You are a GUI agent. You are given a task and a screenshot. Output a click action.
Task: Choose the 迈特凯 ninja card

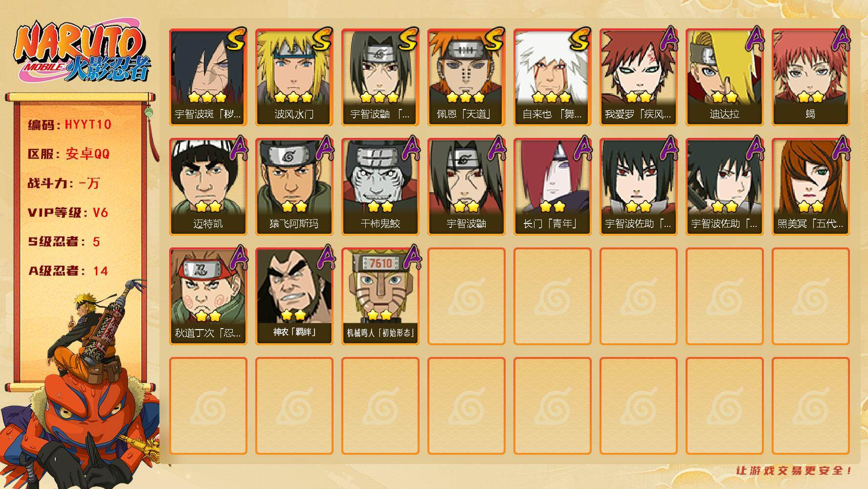coord(208,186)
